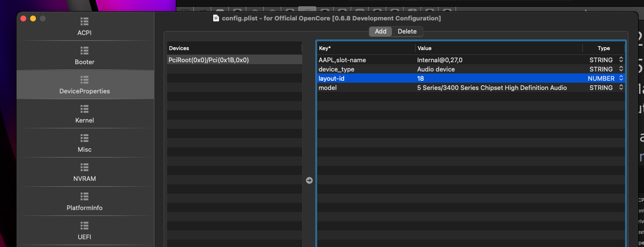The image size is (644, 247).
Task: Select the layout-id key
Action: click(x=331, y=78)
